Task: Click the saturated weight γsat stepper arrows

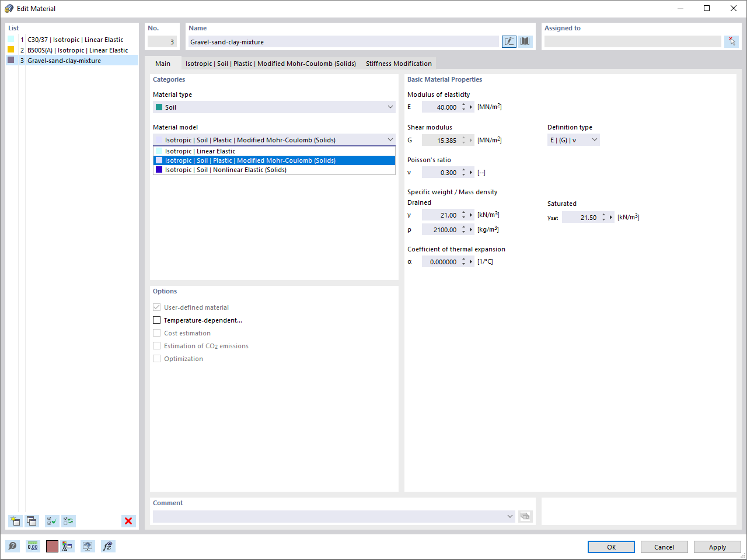Action: point(604,218)
